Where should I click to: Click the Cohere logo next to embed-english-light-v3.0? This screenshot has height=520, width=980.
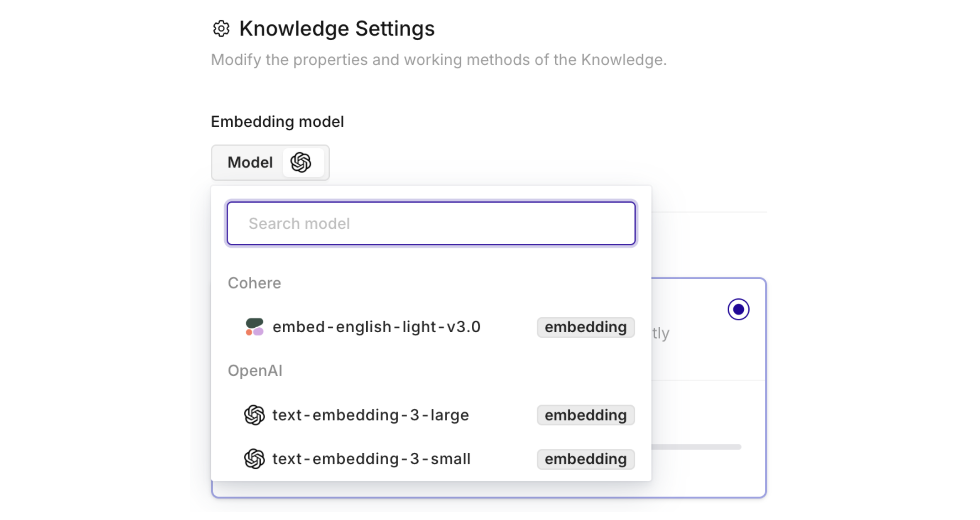pyautogui.click(x=254, y=327)
